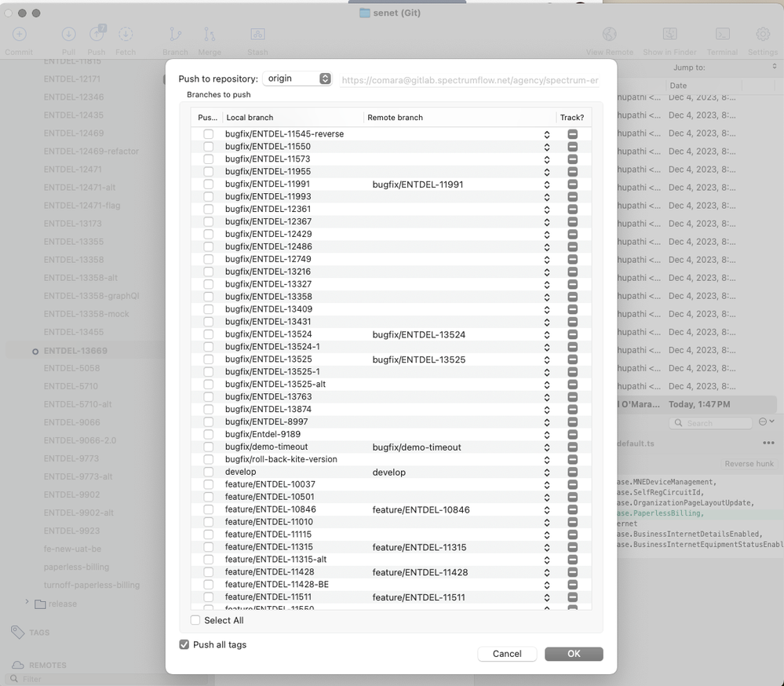Open remote branch selector for bugfix/ENTDEL-13525
The width and height of the screenshot is (784, 686).
547,360
